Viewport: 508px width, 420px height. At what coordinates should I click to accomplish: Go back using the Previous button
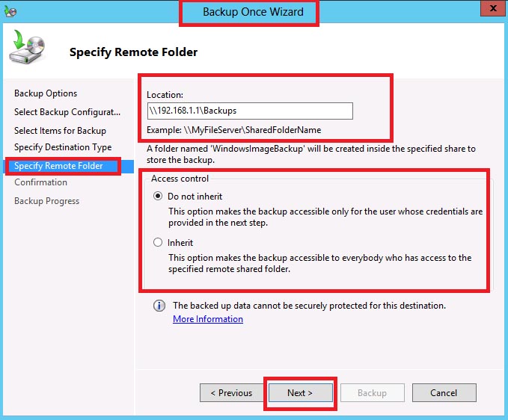pyautogui.click(x=230, y=393)
